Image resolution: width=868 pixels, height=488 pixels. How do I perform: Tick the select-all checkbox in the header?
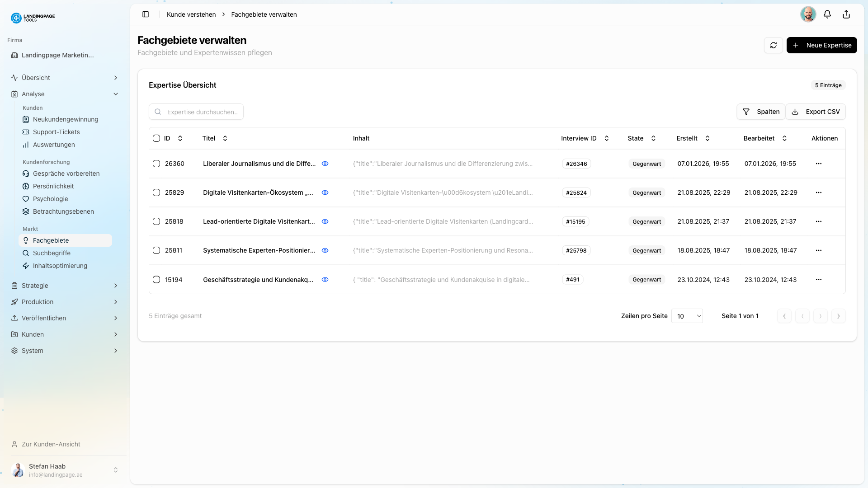pos(156,138)
